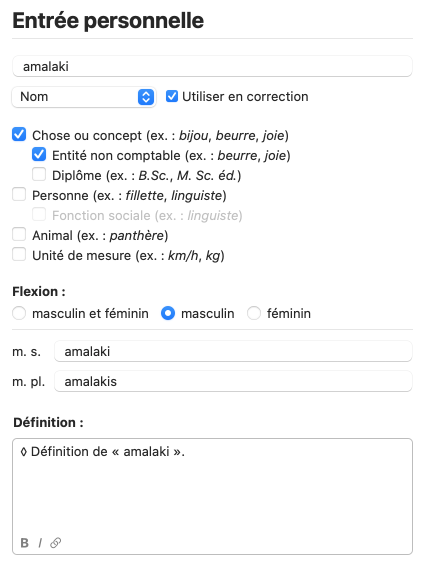Check the Personne checkbox
Image resolution: width=423 pixels, height=566 pixels.
tap(19, 194)
